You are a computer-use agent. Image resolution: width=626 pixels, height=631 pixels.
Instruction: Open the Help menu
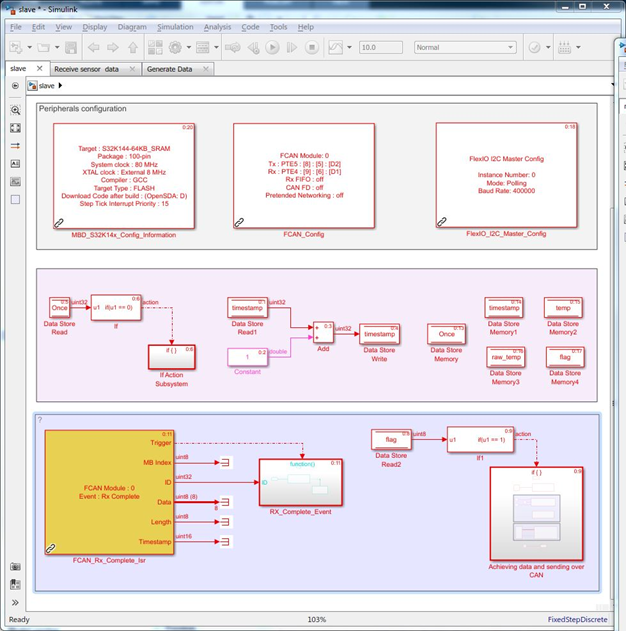(x=306, y=27)
